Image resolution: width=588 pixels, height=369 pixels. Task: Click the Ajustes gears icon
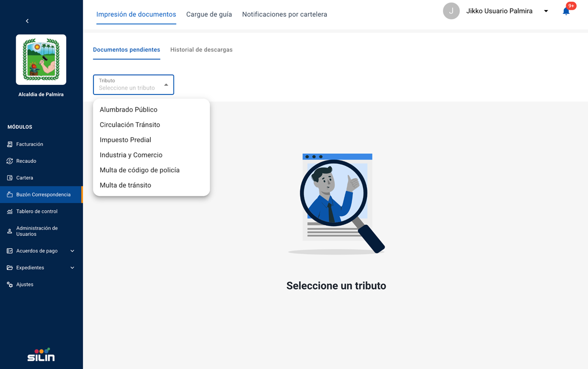click(10, 285)
